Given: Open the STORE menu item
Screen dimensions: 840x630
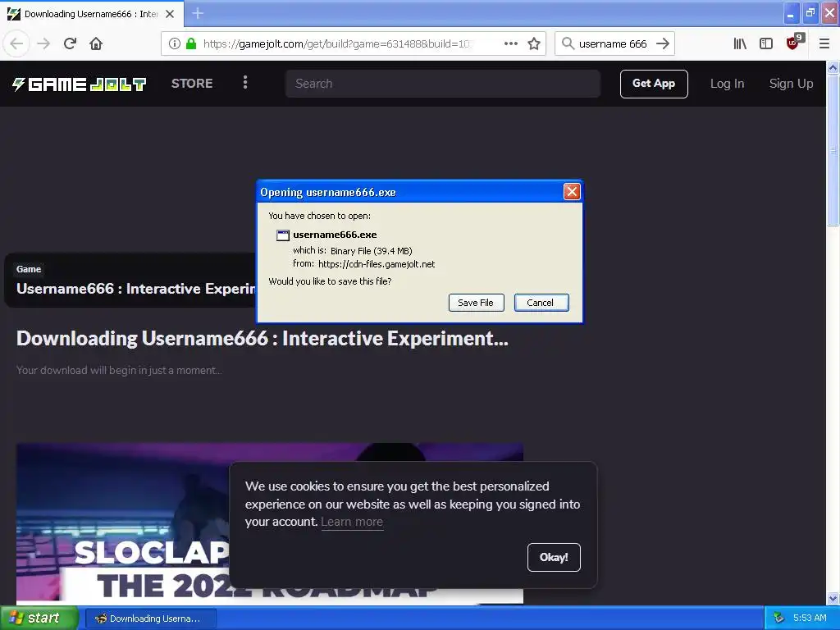Looking at the screenshot, I should (x=192, y=84).
